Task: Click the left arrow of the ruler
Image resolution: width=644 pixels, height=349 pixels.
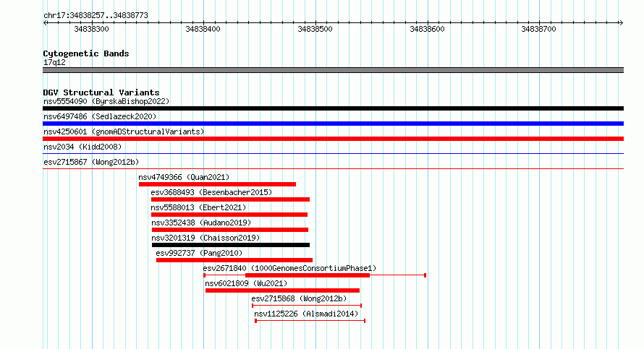Action: click(45, 23)
